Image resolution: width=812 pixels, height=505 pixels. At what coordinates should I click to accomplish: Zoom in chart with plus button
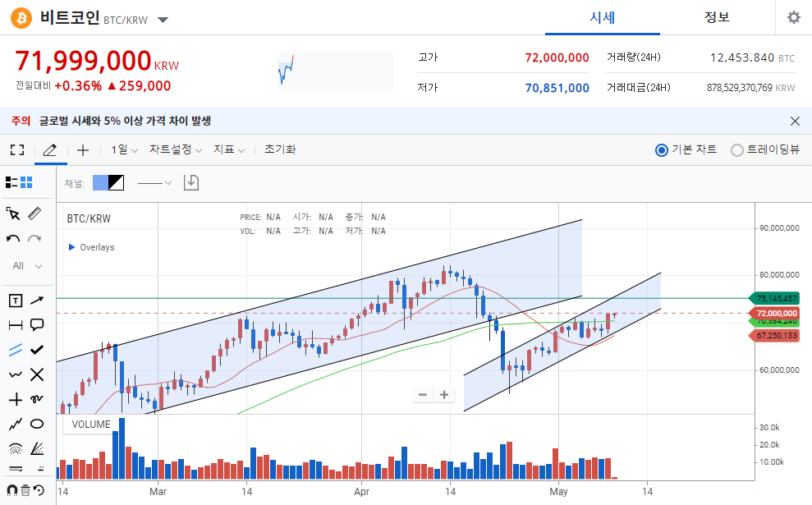click(444, 395)
